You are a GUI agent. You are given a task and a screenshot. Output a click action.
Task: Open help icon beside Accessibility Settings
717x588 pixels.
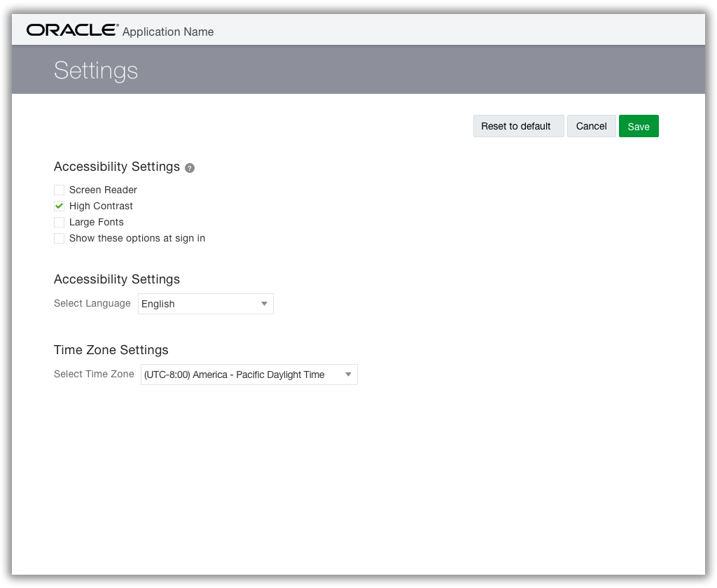(x=190, y=168)
